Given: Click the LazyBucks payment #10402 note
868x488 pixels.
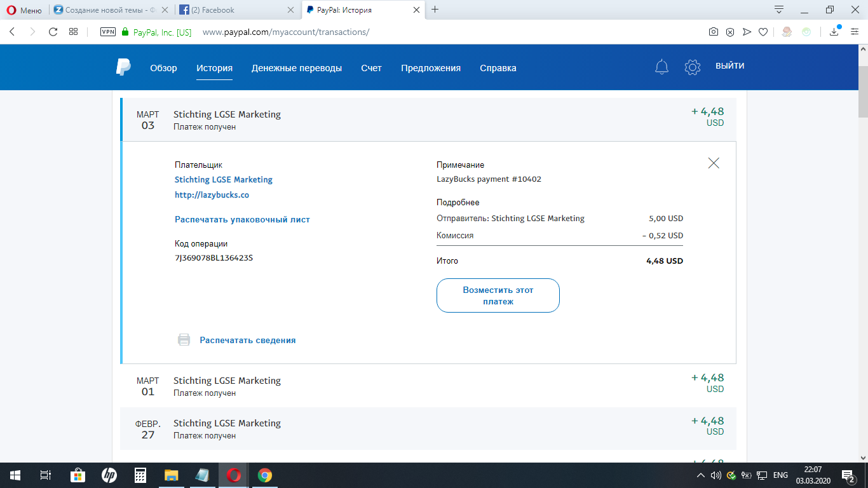Looking at the screenshot, I should (489, 179).
